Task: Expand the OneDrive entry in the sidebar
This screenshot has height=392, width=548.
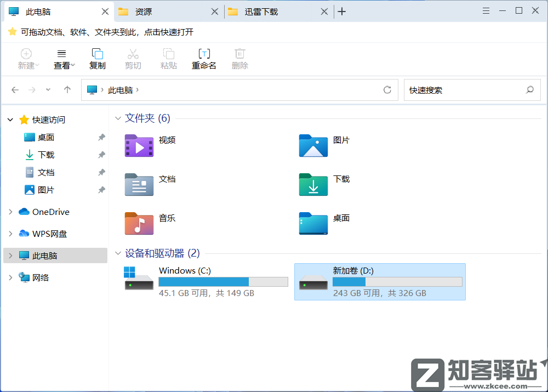Action: coord(10,212)
